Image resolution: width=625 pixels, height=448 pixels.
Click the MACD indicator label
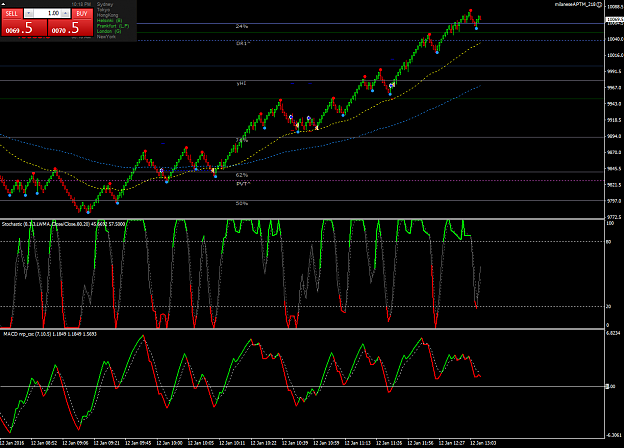click(x=50, y=334)
